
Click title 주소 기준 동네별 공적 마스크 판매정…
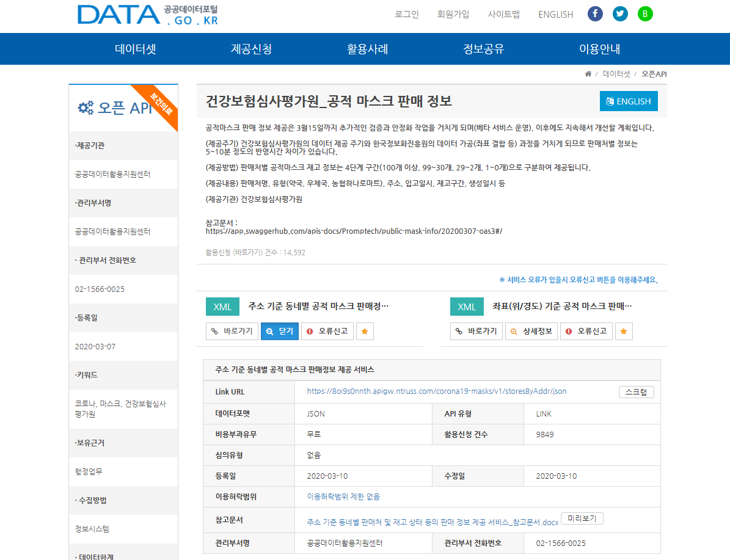pyautogui.click(x=318, y=306)
